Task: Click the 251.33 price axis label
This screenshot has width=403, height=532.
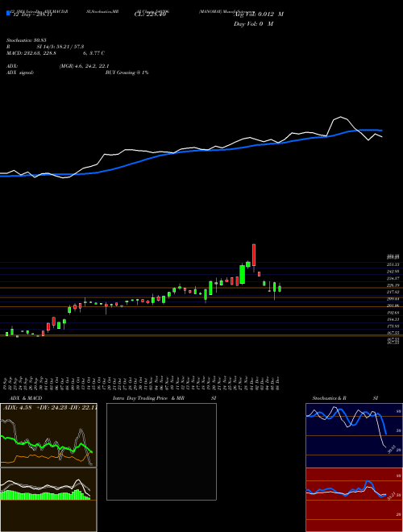Action: (x=394, y=264)
